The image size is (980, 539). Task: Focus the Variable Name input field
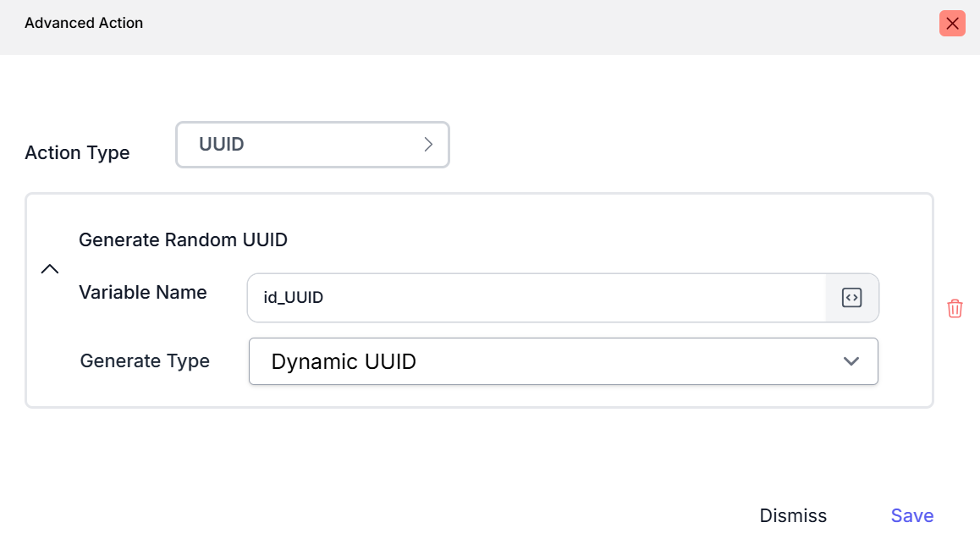[x=535, y=298]
